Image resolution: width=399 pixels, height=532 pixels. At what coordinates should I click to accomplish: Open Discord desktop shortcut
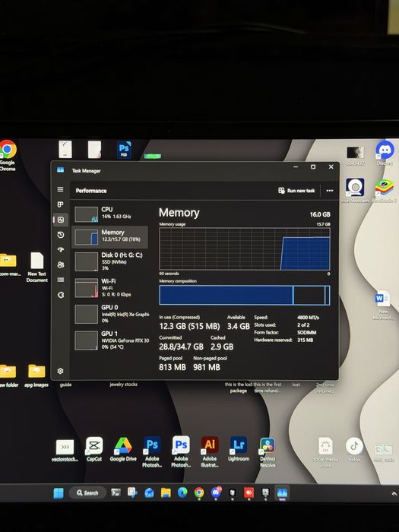coord(385,153)
